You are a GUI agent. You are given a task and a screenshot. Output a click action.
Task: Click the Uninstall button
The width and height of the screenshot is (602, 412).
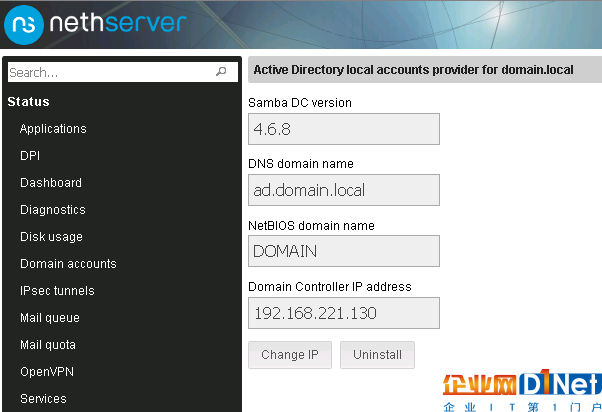pos(377,355)
